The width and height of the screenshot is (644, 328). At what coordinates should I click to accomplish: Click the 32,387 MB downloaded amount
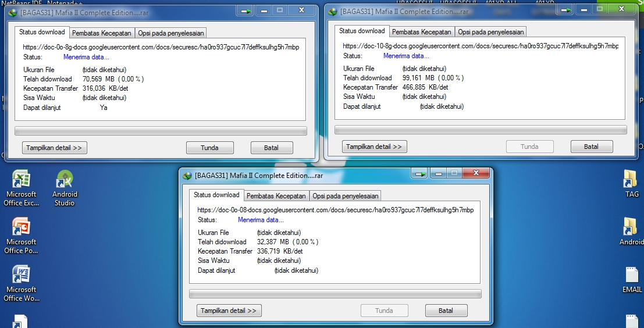(273, 242)
